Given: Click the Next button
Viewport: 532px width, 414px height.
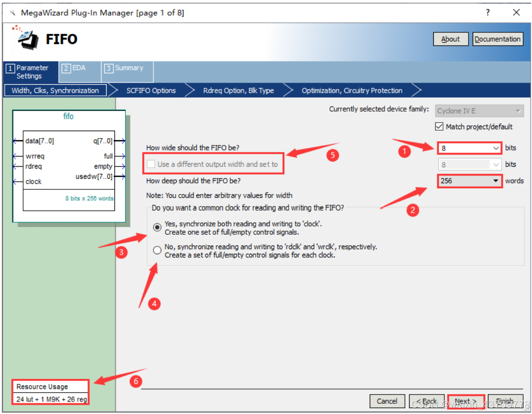Looking at the screenshot, I should click(465, 401).
